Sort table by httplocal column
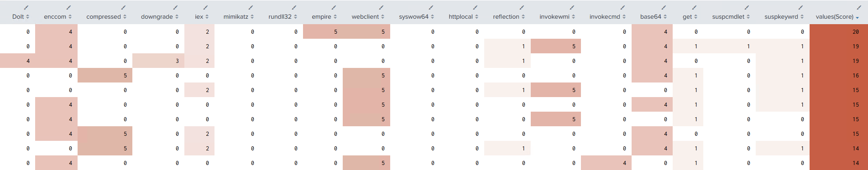This screenshot has width=868, height=170. click(463, 16)
